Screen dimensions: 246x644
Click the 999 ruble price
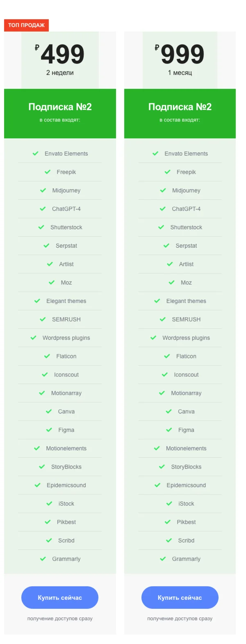tap(182, 54)
